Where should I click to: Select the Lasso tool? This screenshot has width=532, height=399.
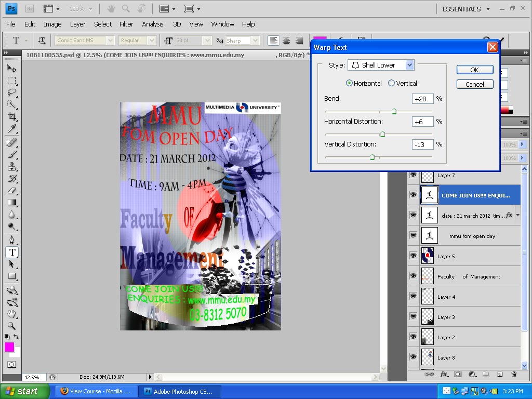tap(12, 92)
